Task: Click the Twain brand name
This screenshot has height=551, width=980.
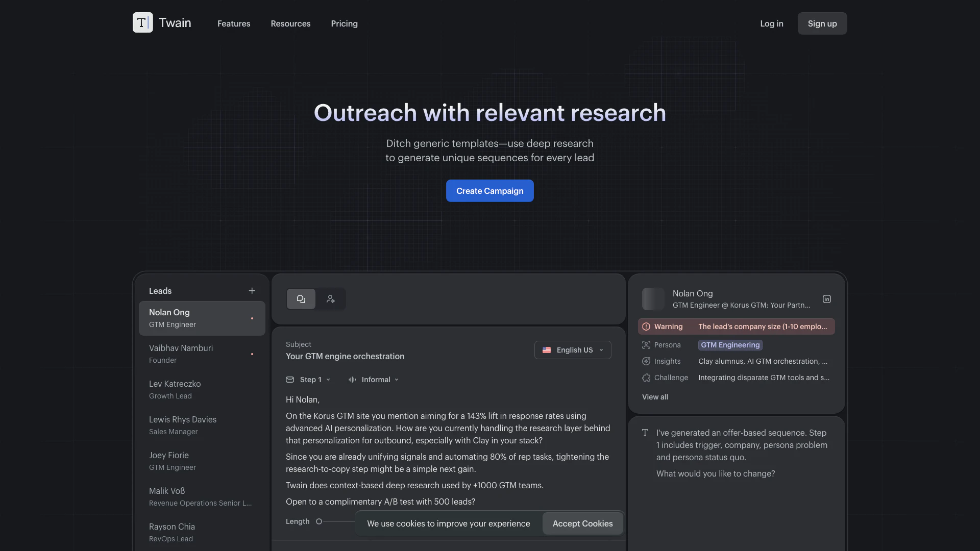Action: (x=175, y=22)
